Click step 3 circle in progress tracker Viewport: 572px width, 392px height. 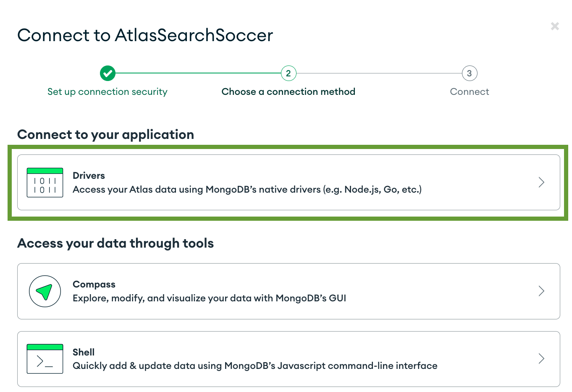point(470,73)
